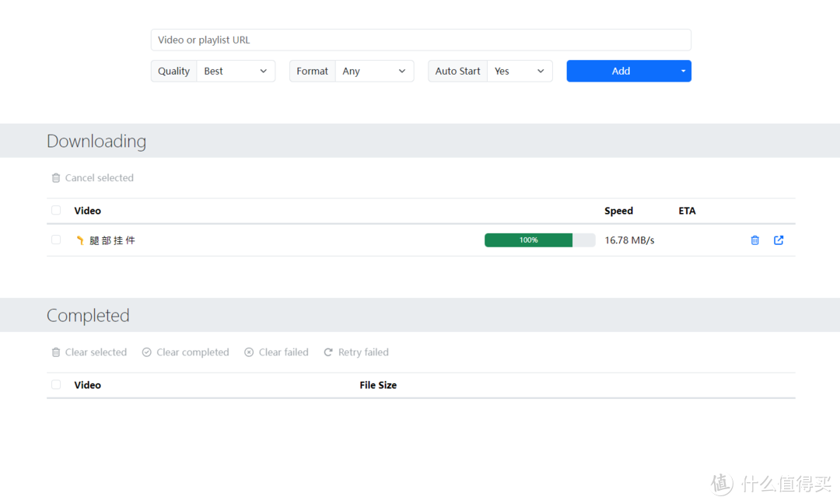Click the 腿部挂件 video title

coord(113,240)
